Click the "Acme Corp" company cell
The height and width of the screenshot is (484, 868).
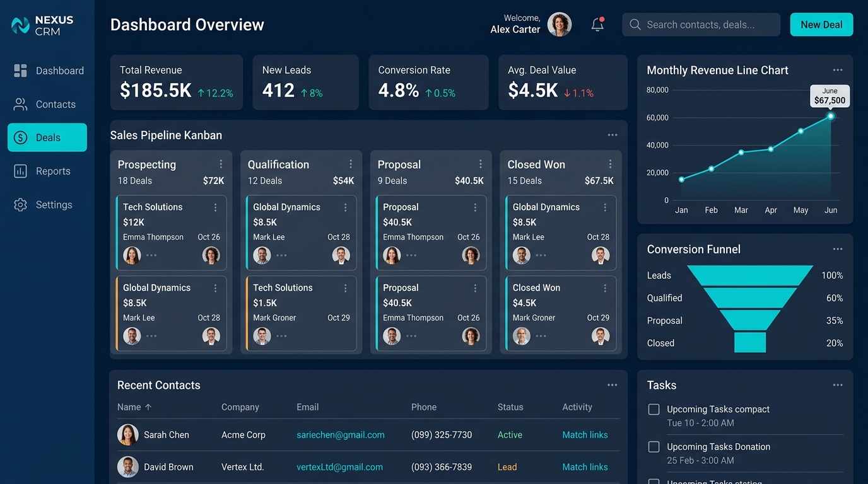[x=243, y=435]
